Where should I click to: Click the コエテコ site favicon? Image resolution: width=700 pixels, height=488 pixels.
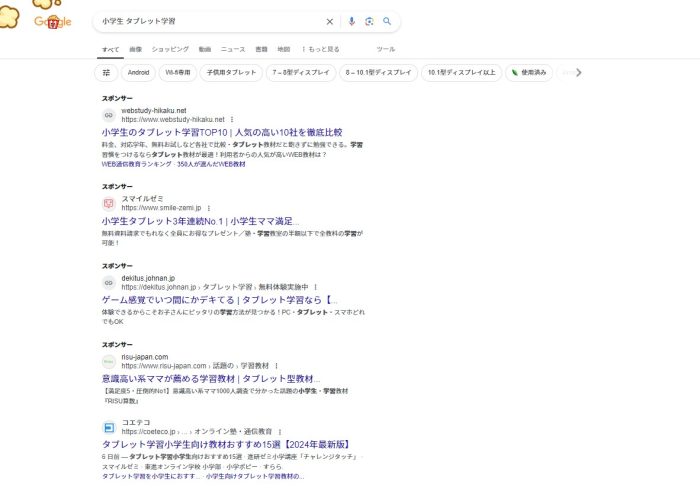tap(108, 427)
